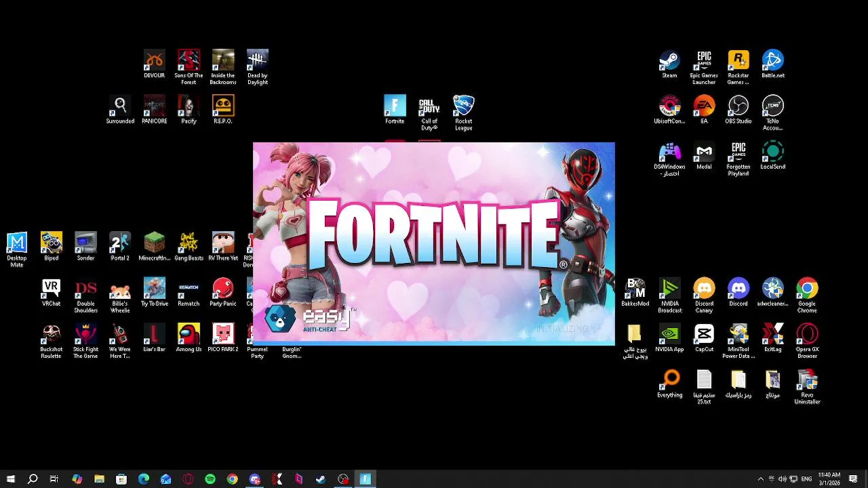
Task: Open the volume control in the tray
Action: click(783, 479)
